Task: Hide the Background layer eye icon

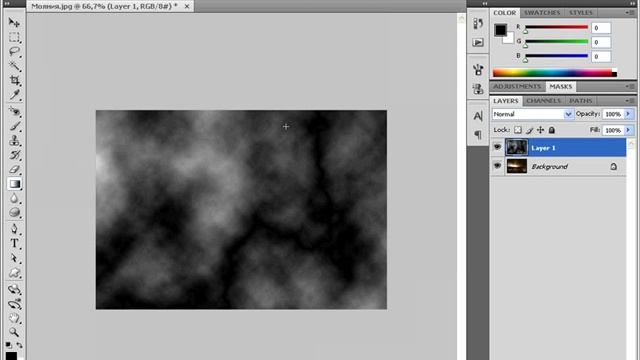Action: [497, 166]
